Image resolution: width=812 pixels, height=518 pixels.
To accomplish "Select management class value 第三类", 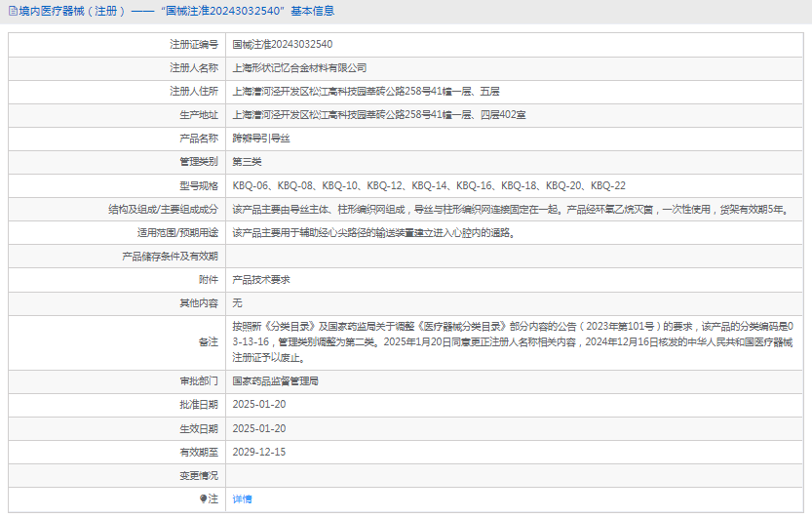I will coord(247,162).
